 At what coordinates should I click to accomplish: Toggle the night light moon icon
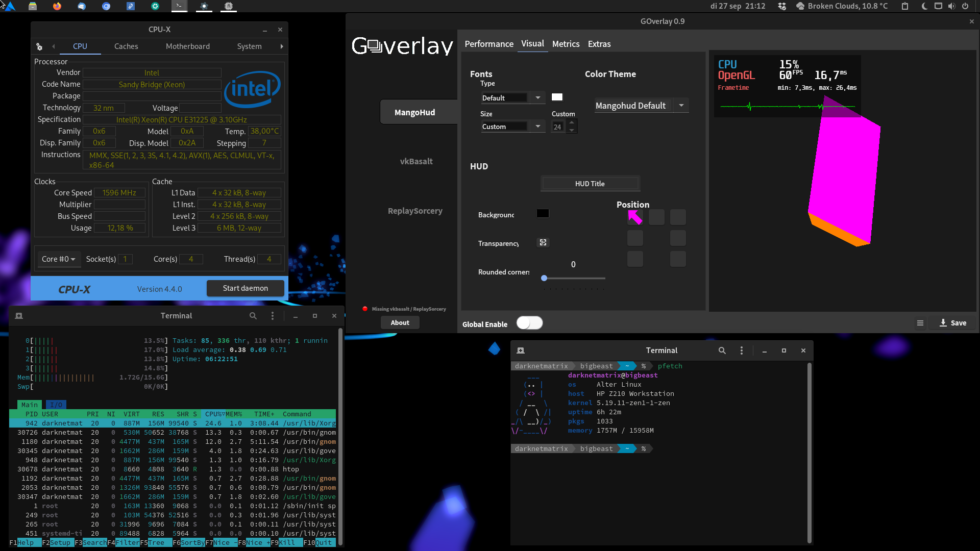(x=925, y=6)
